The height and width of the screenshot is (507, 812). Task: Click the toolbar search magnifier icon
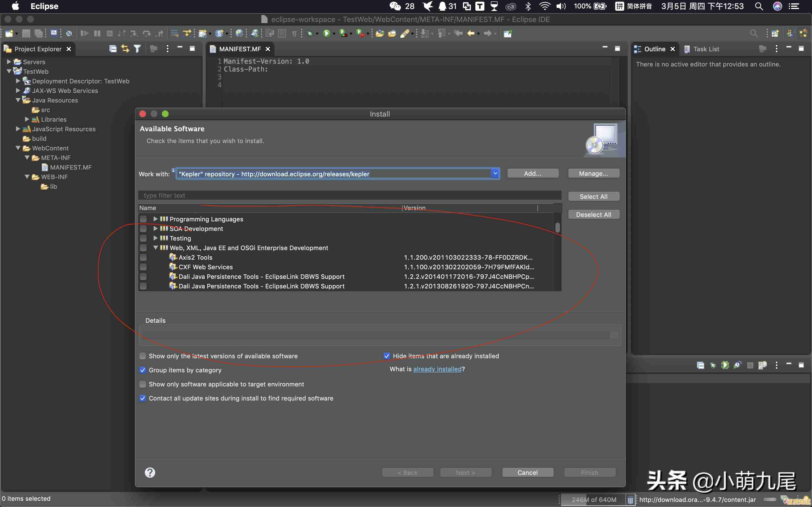tap(754, 33)
